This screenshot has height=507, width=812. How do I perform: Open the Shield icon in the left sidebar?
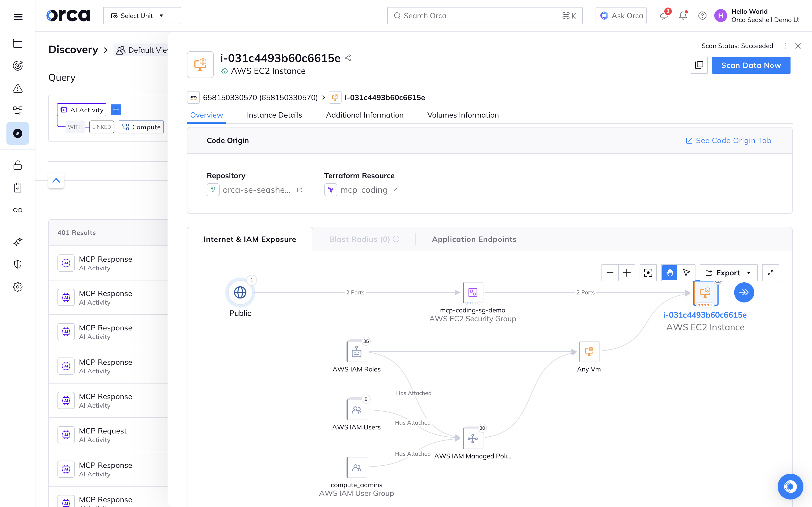(17, 264)
